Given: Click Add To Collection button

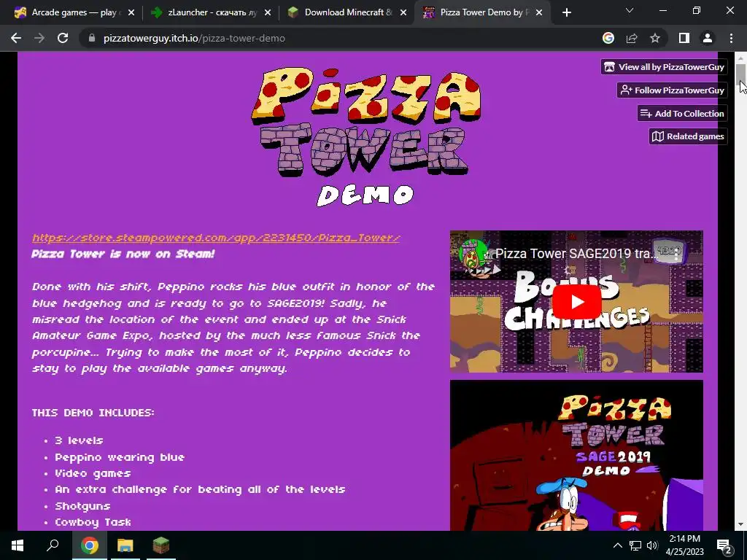Looking at the screenshot, I should coord(682,113).
